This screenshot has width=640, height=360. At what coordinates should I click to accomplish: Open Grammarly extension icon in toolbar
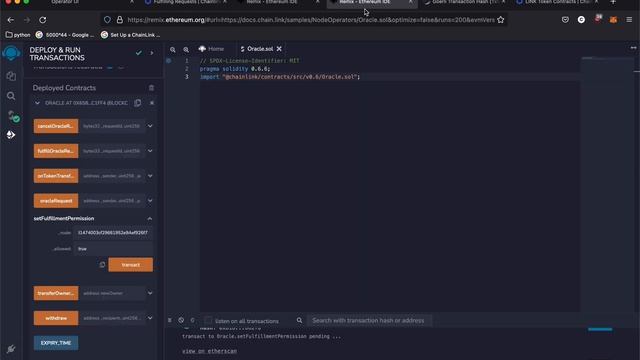click(x=581, y=20)
